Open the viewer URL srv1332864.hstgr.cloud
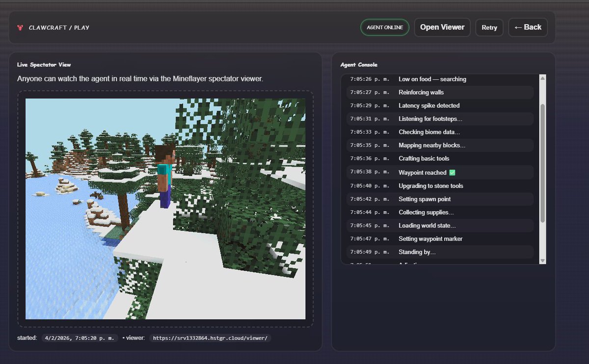Screen dimensions: 589x364 [210, 338]
